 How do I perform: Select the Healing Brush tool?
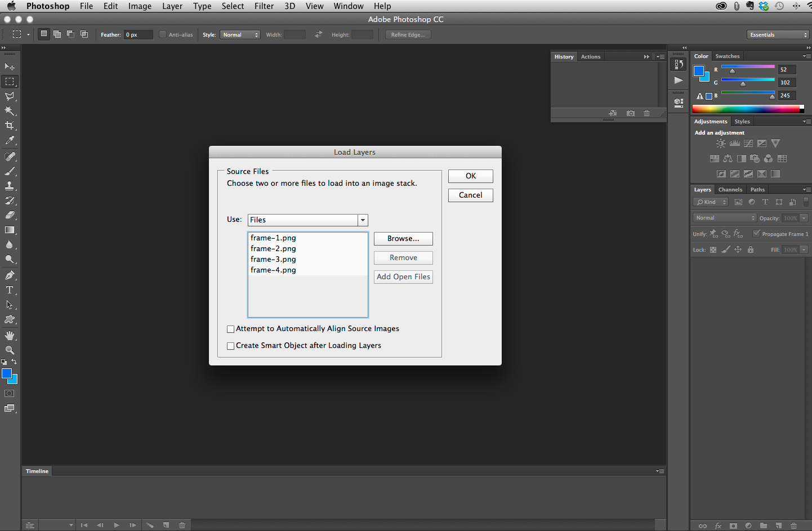pyautogui.click(x=10, y=157)
